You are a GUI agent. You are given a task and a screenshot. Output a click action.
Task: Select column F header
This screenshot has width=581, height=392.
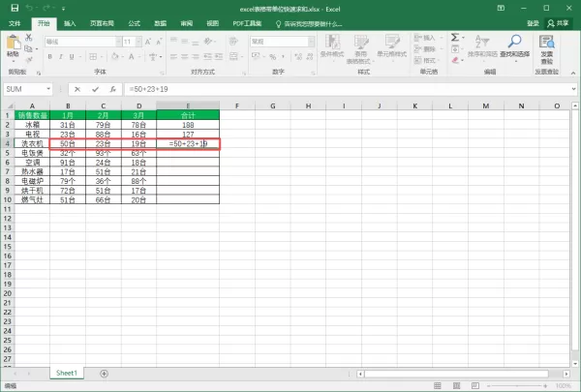coord(237,106)
